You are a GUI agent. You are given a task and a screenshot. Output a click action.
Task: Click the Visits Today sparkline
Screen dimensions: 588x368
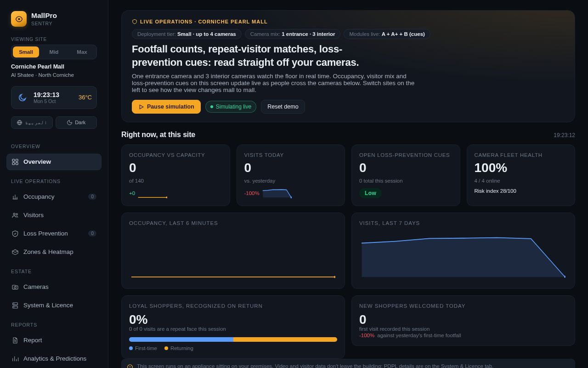pyautogui.click(x=277, y=193)
